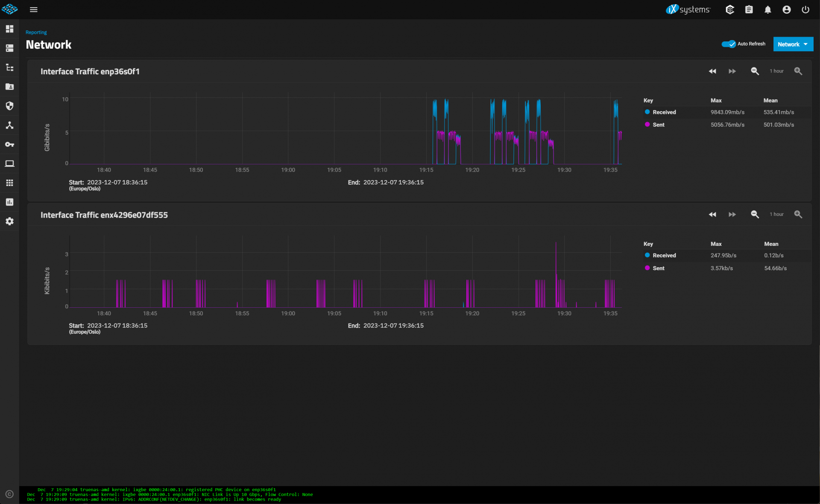Open the Virtualization laptop icon
The width and height of the screenshot is (820, 504).
9,163
